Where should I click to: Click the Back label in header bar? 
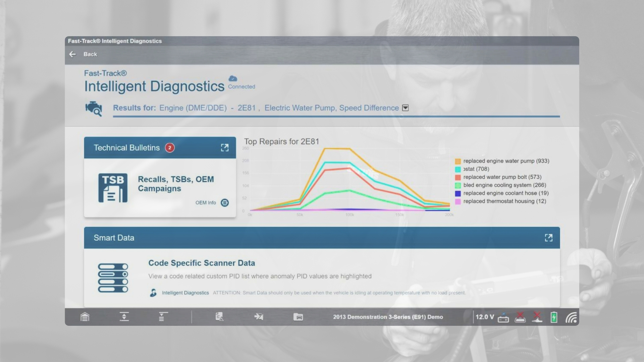90,54
